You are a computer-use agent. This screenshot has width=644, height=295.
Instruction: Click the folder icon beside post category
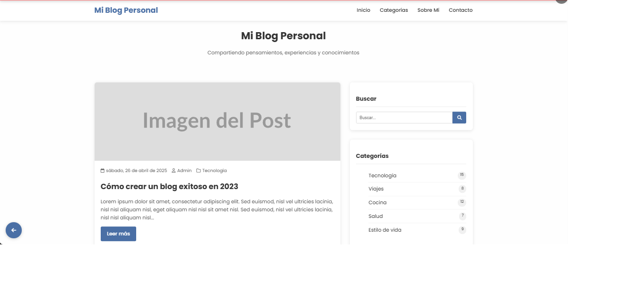click(x=199, y=171)
